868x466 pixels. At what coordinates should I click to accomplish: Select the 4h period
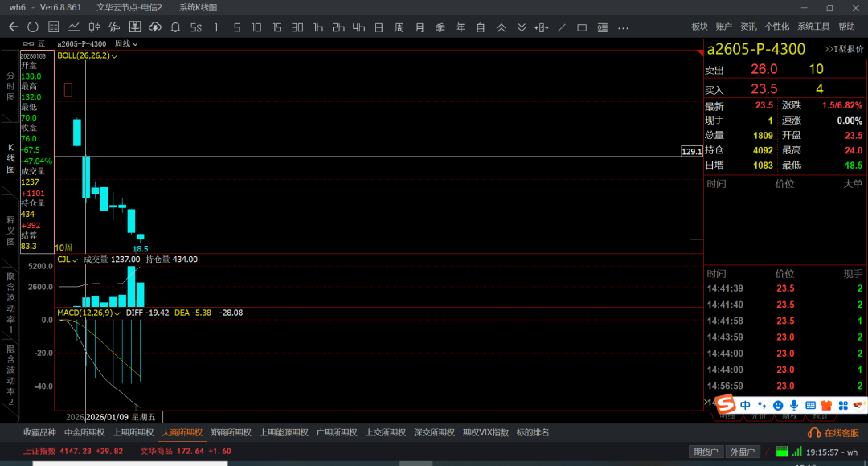[x=358, y=27]
